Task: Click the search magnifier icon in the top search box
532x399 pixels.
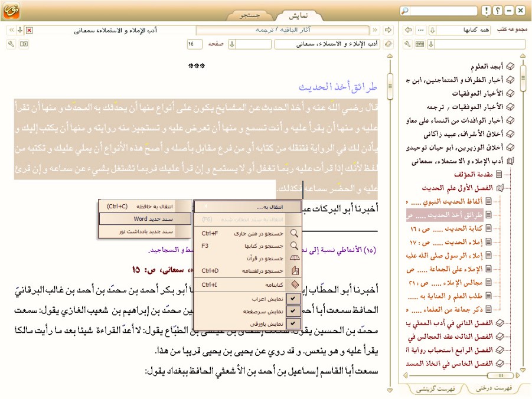Action: [404, 11]
